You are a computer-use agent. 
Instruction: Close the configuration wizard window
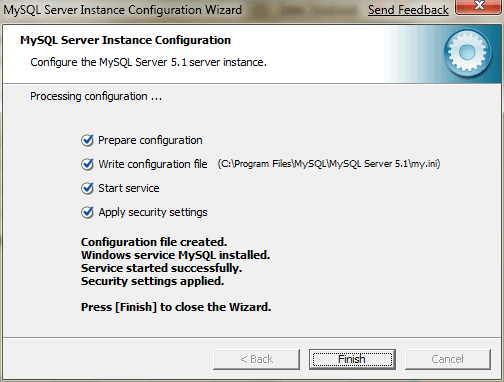tap(479, 6)
